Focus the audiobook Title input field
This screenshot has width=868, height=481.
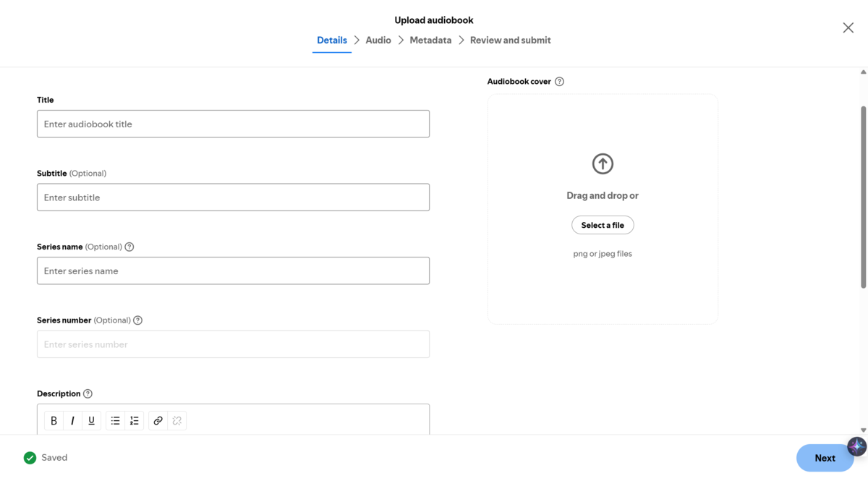tap(233, 124)
